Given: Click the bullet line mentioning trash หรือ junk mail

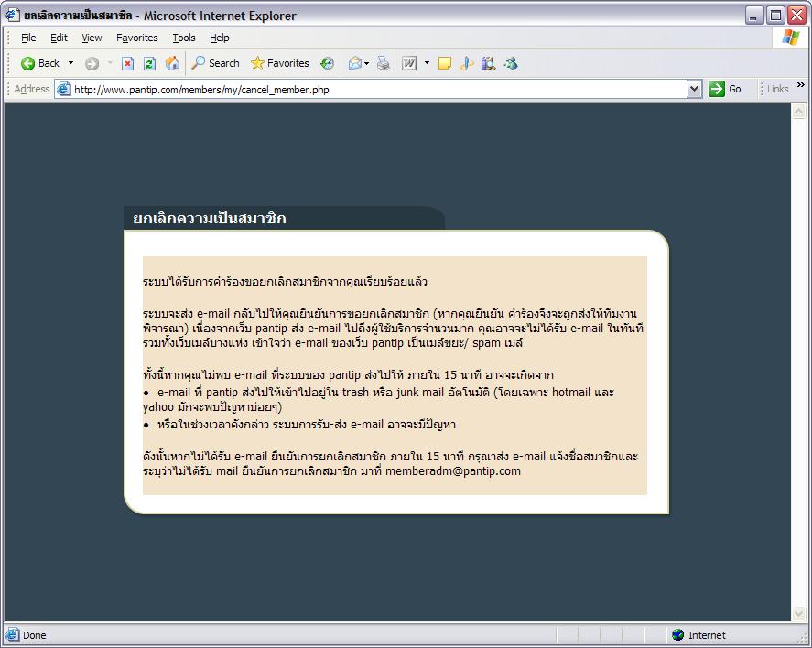Looking at the screenshot, I should pyautogui.click(x=379, y=399).
